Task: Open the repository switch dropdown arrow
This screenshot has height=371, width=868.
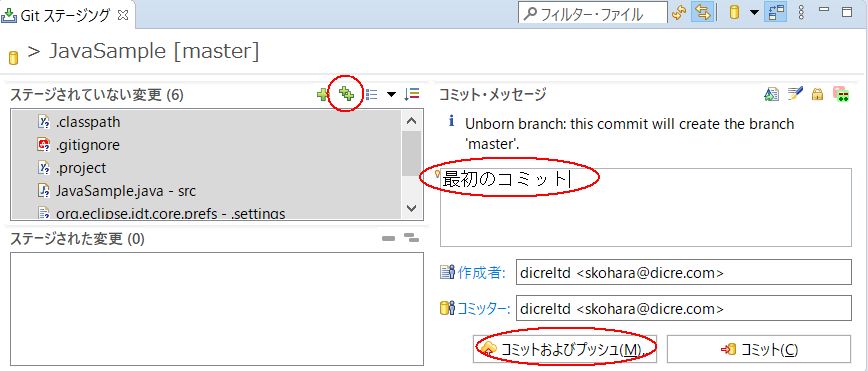Action: (x=754, y=13)
